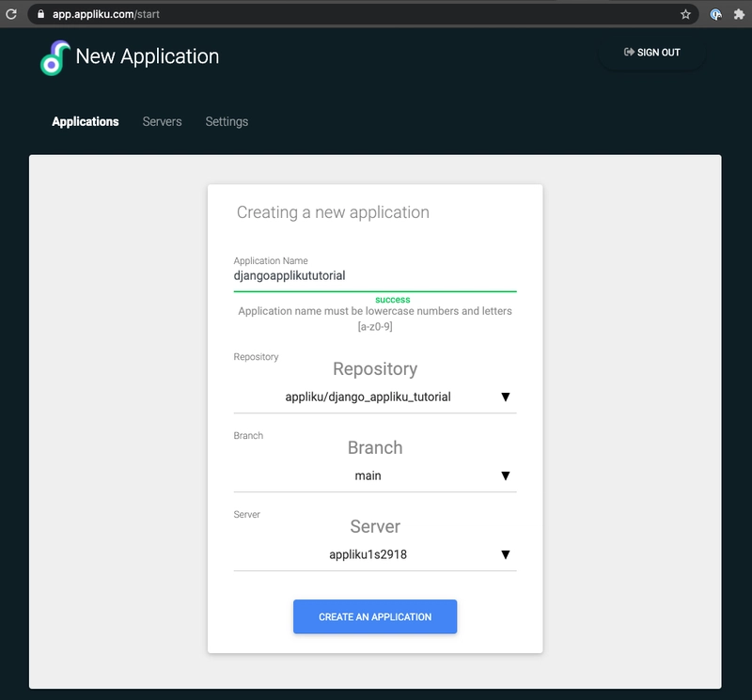Switch to the Servers tab
Screen dimensions: 752x700
tap(162, 122)
